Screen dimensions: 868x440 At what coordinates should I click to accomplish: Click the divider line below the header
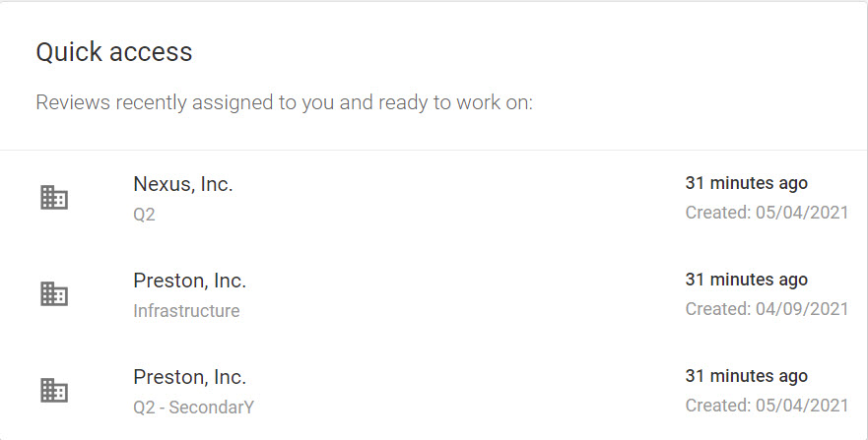click(434, 150)
